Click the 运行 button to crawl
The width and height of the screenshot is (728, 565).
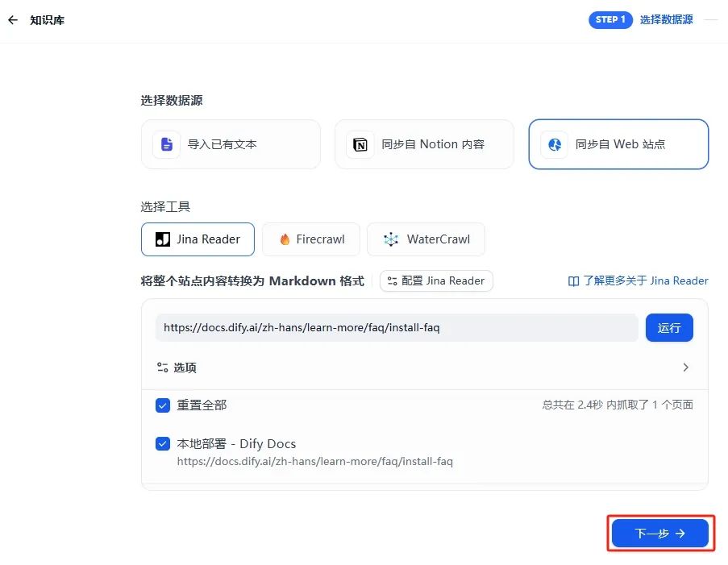point(669,327)
